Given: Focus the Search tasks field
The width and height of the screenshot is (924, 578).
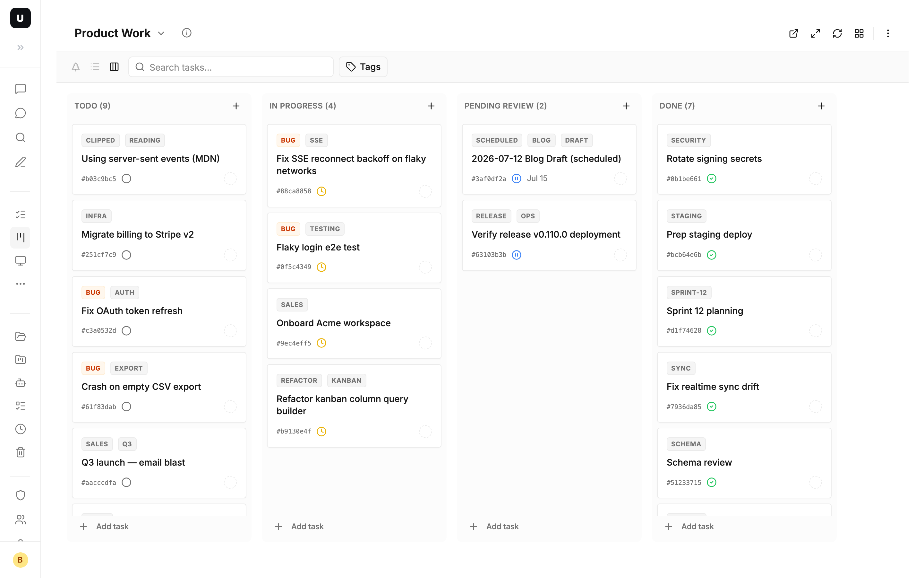Looking at the screenshot, I should click(231, 67).
